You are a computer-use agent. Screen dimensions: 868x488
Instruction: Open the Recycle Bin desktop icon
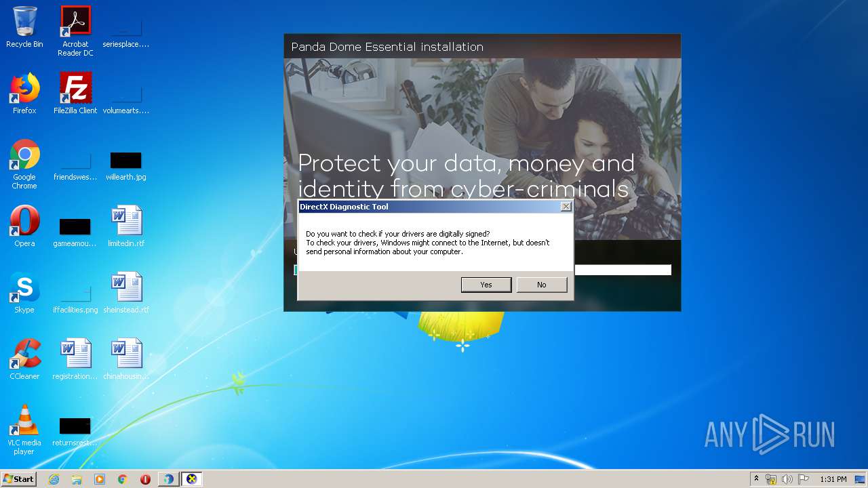pyautogui.click(x=24, y=27)
